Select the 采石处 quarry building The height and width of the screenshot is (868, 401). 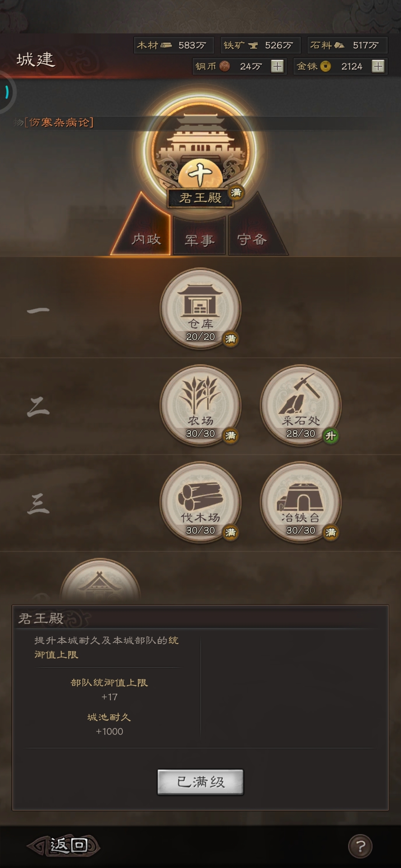(301, 405)
